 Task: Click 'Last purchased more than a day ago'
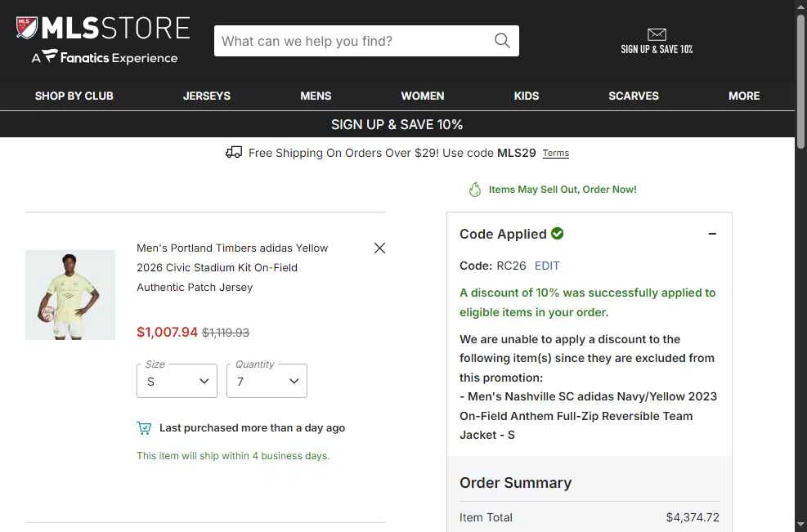[x=252, y=428]
